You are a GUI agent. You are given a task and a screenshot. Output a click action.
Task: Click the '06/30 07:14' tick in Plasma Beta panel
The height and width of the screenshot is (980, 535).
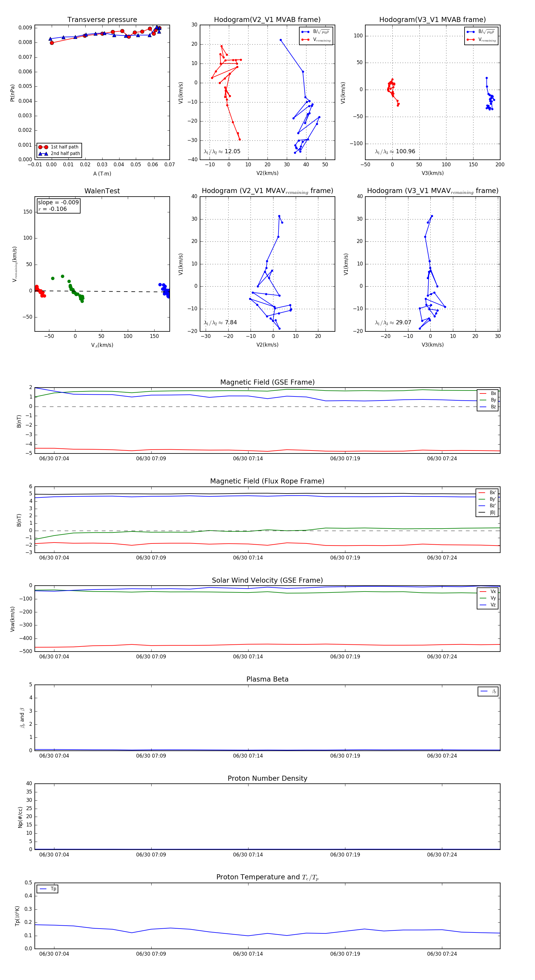click(x=248, y=756)
